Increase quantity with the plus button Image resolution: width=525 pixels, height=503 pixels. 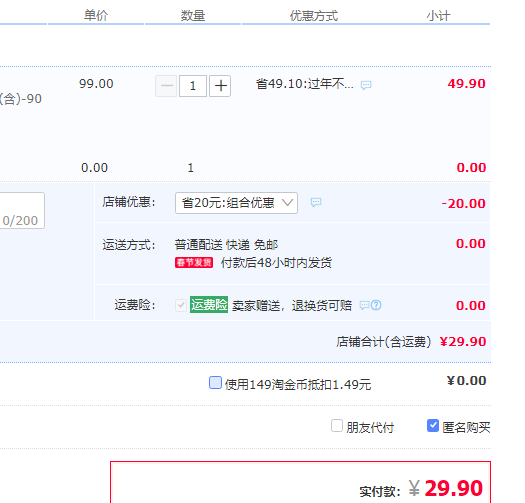click(x=220, y=86)
